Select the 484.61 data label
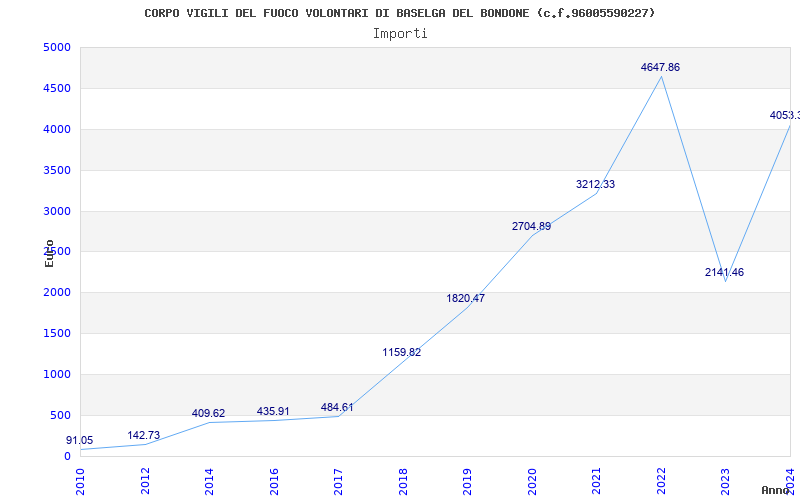Screen dimensions: 800x500 [x=337, y=407]
